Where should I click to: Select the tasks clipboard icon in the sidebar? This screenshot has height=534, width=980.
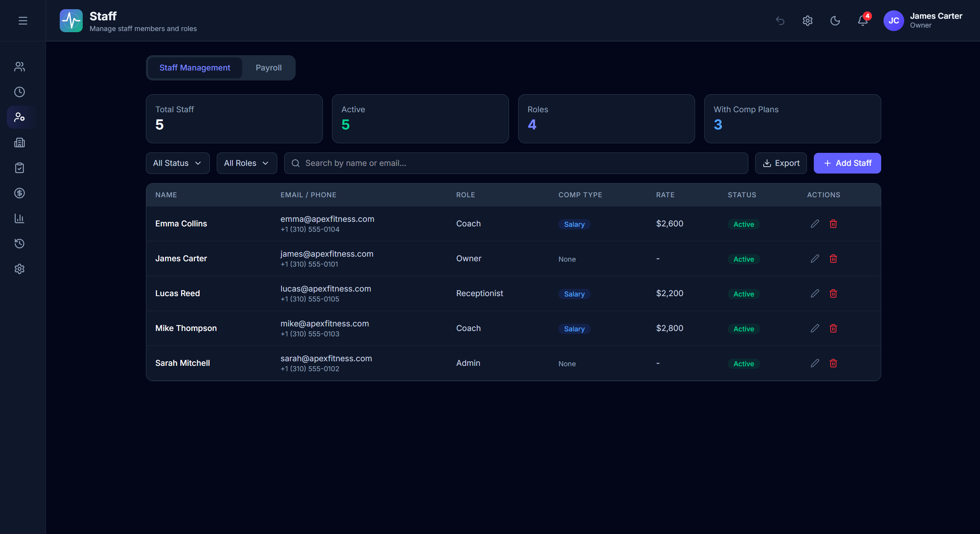19,167
